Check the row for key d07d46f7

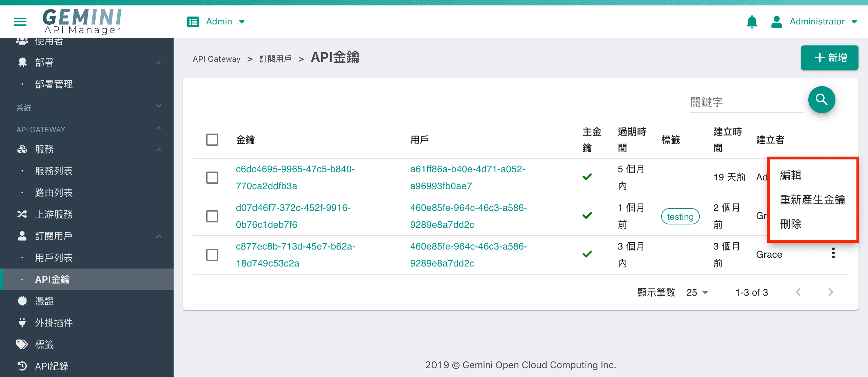point(212,216)
